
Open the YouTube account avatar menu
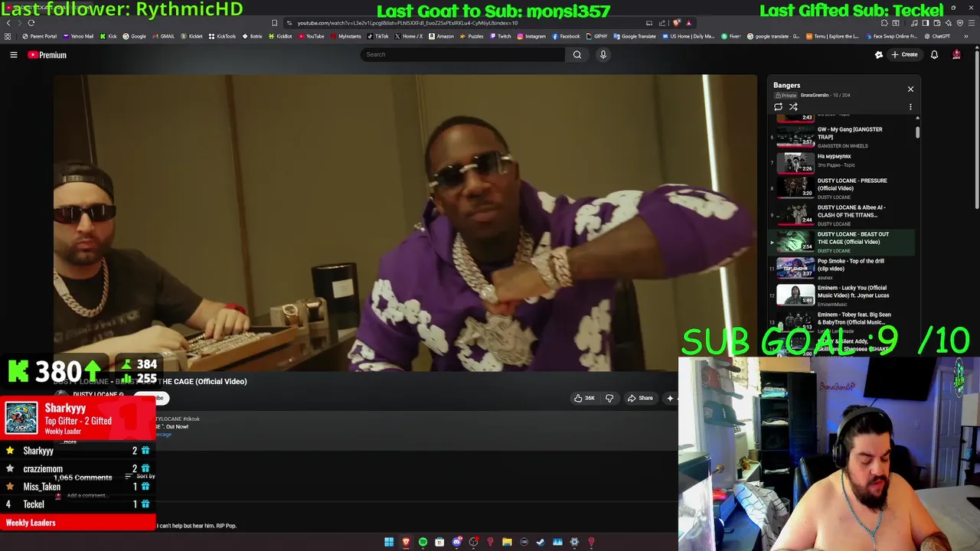point(956,55)
